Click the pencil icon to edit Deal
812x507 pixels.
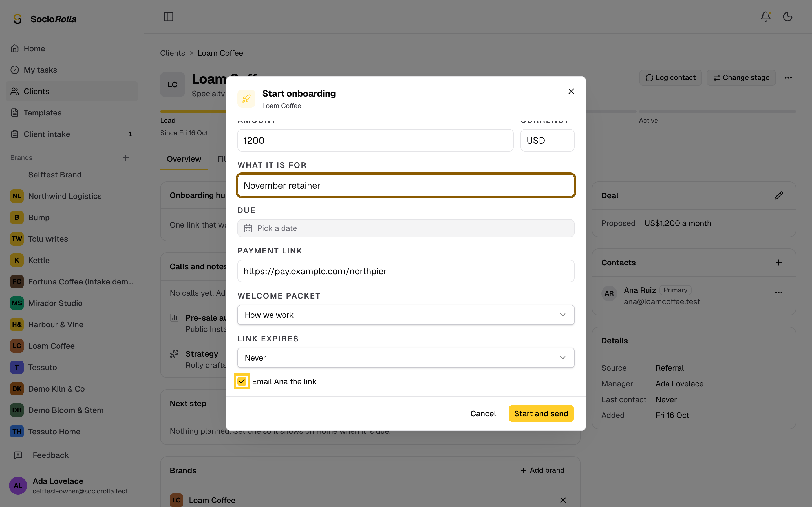point(778,195)
